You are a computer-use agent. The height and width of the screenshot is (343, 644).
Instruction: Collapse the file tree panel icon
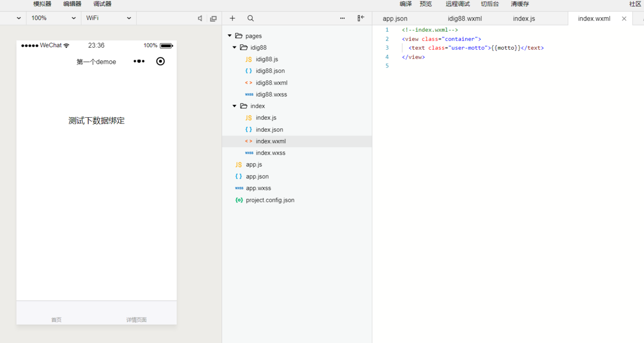pyautogui.click(x=360, y=18)
